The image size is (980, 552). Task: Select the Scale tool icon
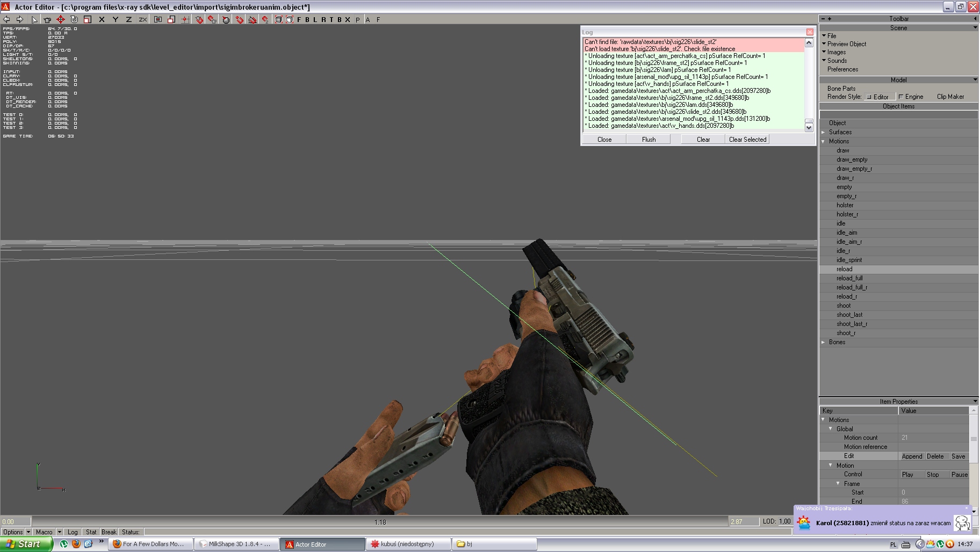(88, 19)
